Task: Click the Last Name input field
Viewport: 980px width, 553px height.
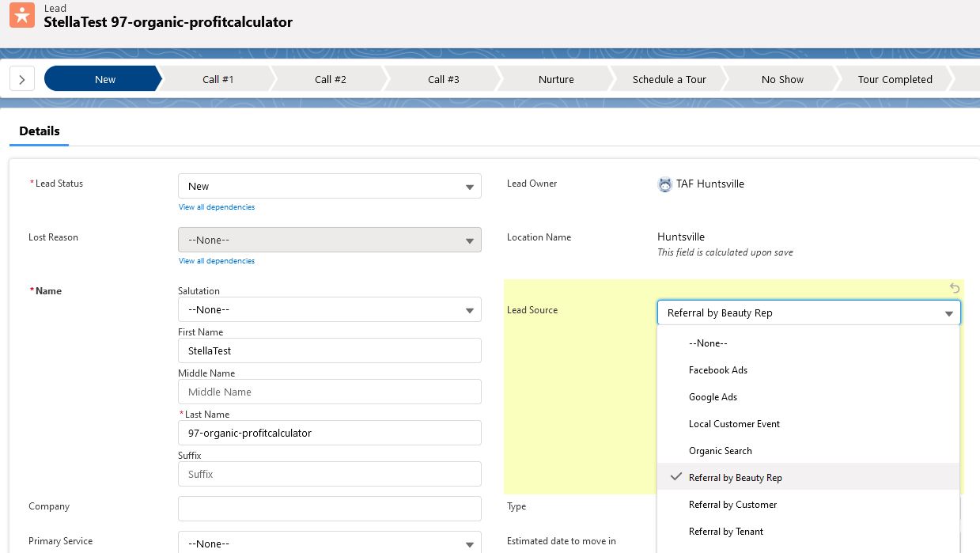Action: [x=330, y=433]
